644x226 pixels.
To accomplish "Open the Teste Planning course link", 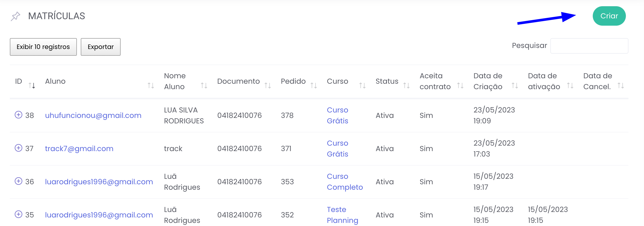I will tap(342, 215).
